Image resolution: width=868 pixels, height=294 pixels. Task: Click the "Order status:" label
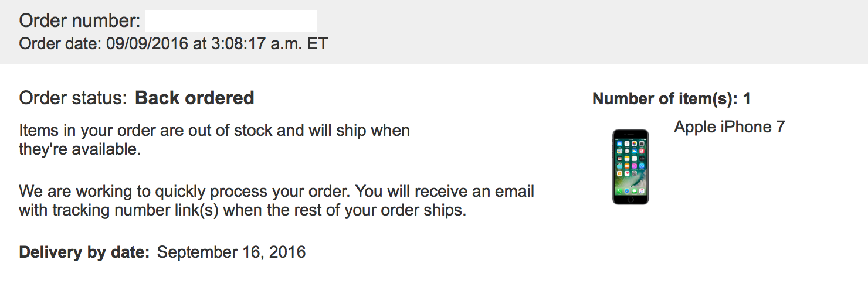(x=73, y=98)
